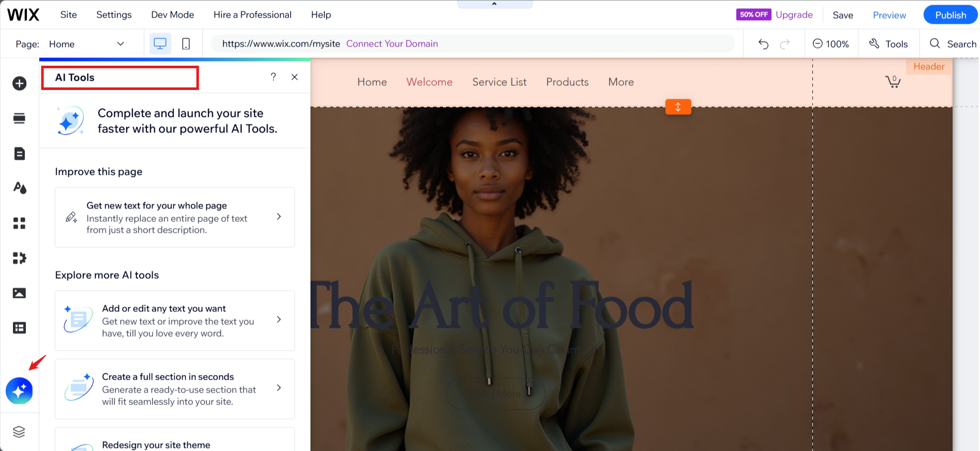
Task: Open the Add Section sidebar icon
Action: pyautogui.click(x=20, y=118)
